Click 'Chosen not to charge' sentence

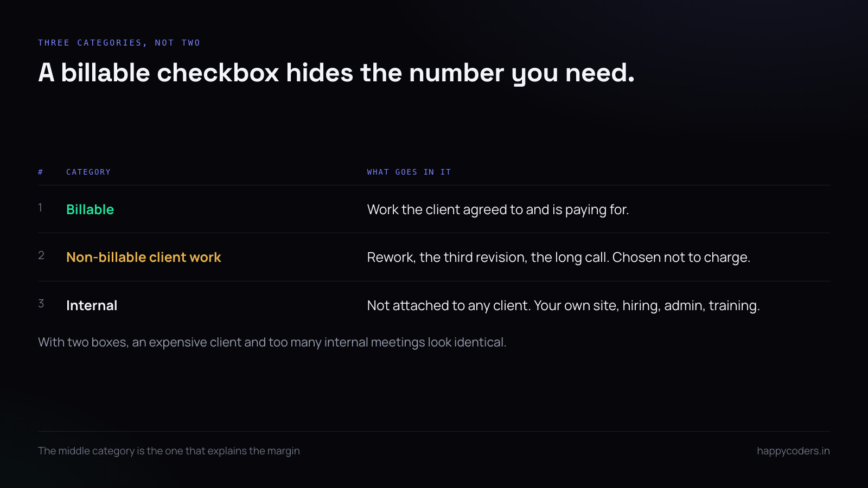[681, 258]
